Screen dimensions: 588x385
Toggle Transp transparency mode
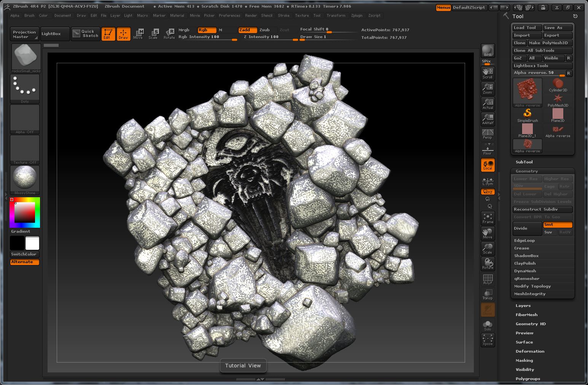[x=488, y=294]
